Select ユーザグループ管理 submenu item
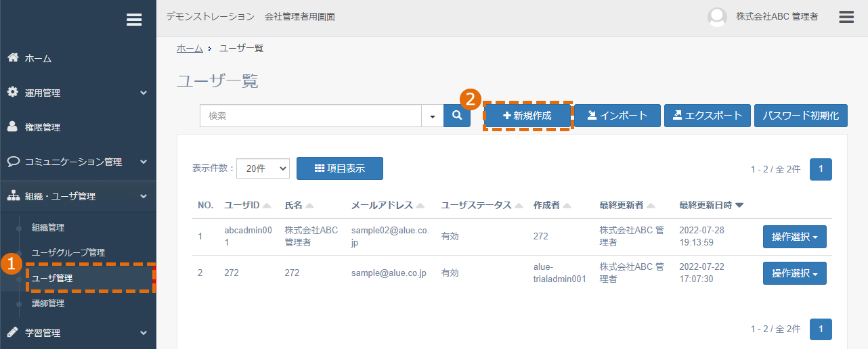This screenshot has height=349, width=868. (68, 253)
